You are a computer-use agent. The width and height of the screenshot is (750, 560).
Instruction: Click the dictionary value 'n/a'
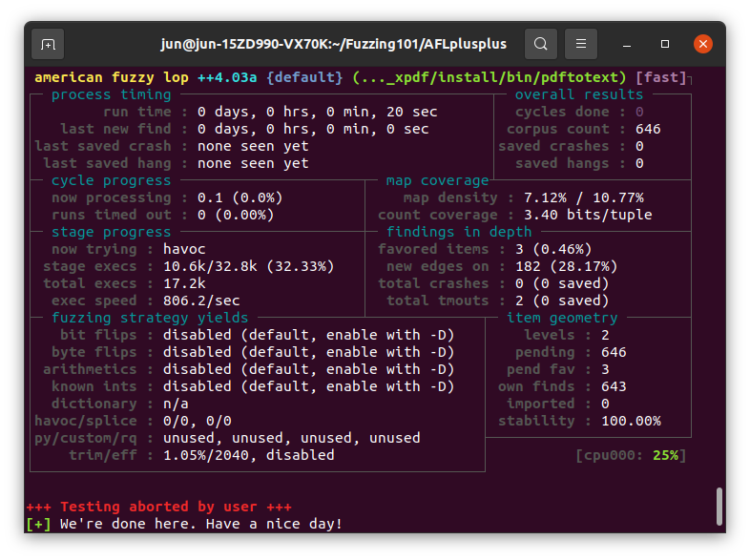(x=176, y=404)
